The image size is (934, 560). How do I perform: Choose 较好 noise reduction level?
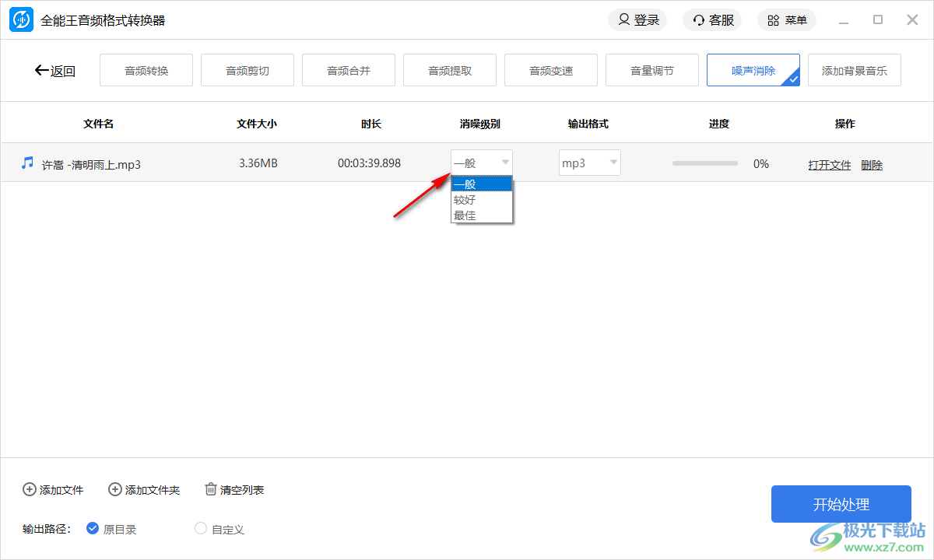pyautogui.click(x=482, y=200)
